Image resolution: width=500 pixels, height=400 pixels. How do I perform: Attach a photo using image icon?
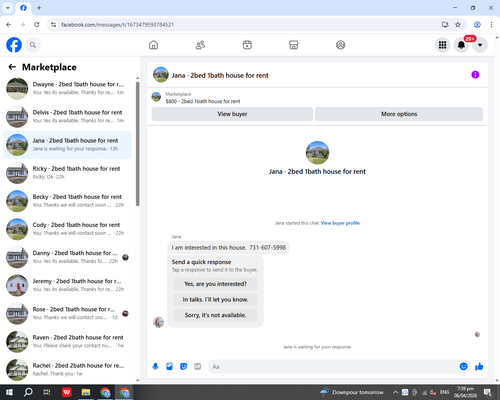coord(169,367)
